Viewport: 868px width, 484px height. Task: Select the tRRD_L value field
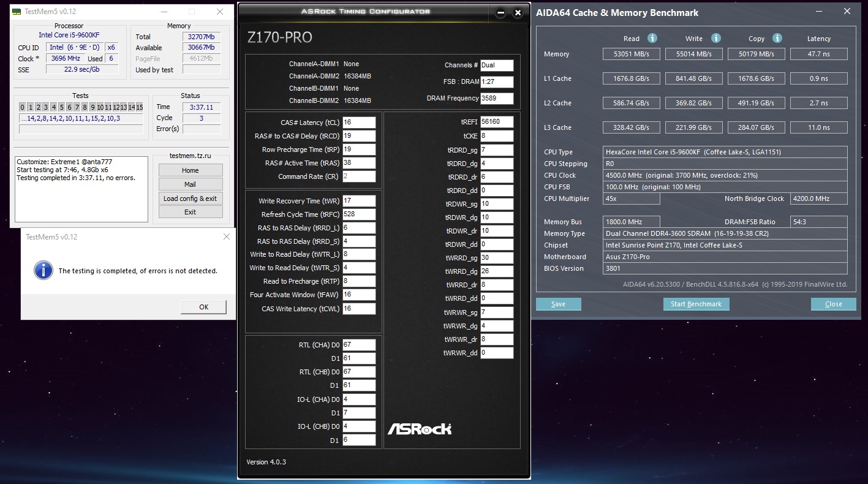point(359,228)
